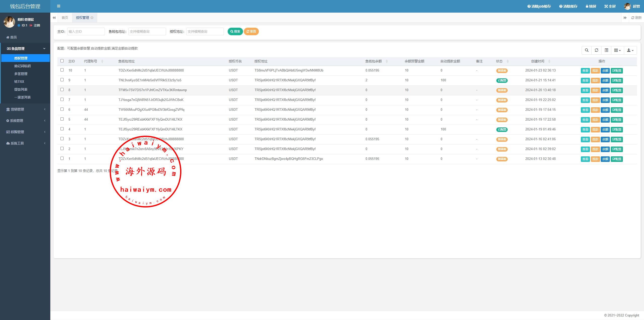Click the table refresh icon

click(x=596, y=50)
